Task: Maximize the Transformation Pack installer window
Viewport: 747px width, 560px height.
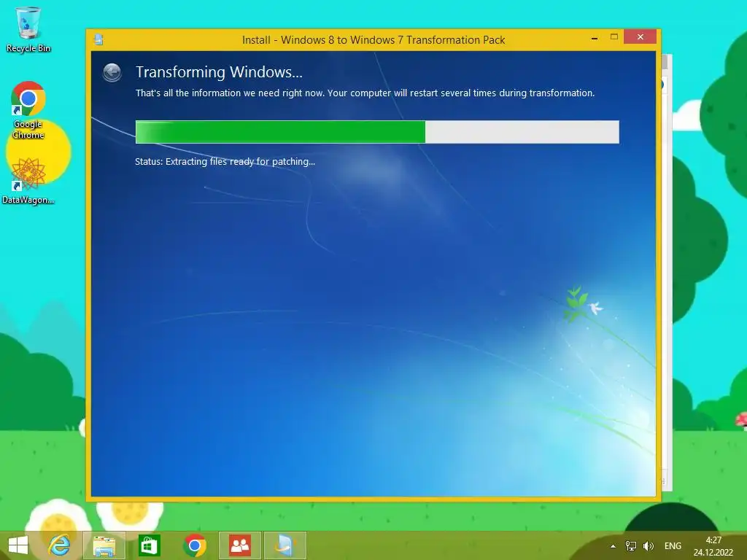Action: pyautogui.click(x=614, y=36)
